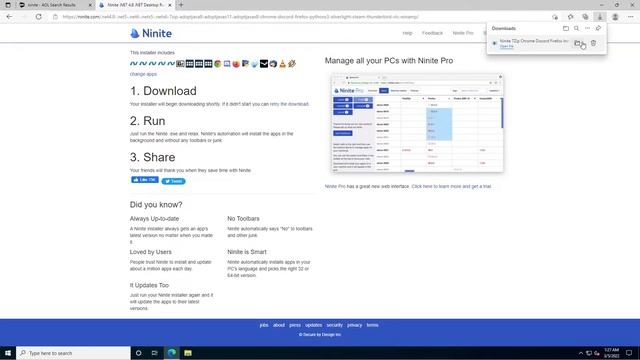Open the Windows Start menu

point(8,353)
